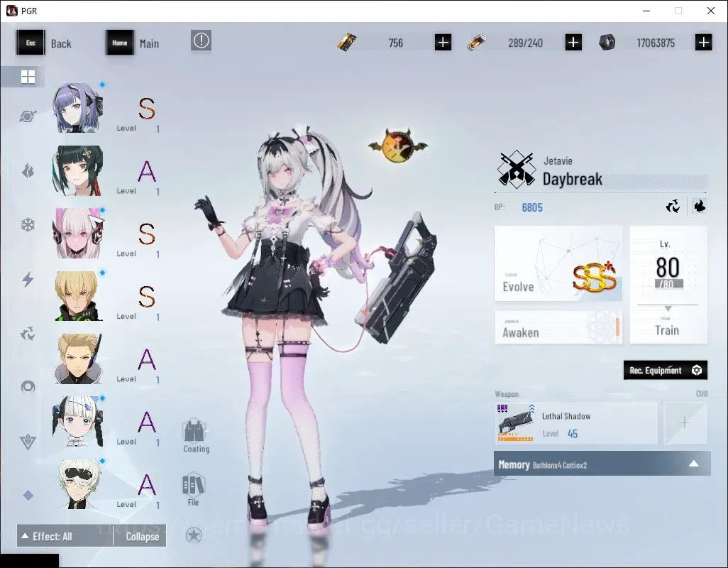Open the Coating outfit icon
Viewport: 728px width, 568px height.
tap(194, 430)
